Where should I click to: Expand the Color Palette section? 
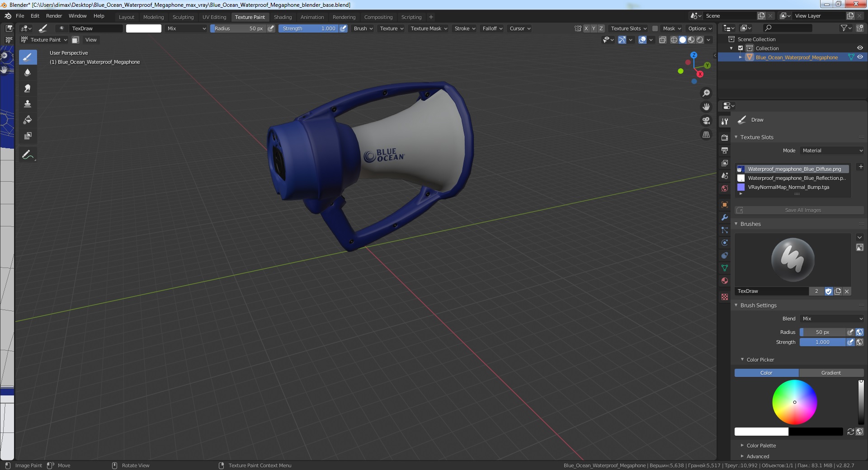coord(761,446)
